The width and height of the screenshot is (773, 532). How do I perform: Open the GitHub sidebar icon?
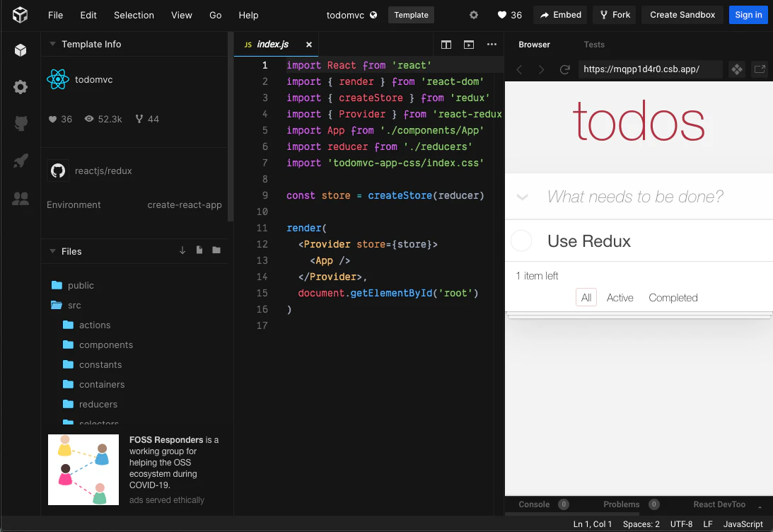tap(21, 123)
